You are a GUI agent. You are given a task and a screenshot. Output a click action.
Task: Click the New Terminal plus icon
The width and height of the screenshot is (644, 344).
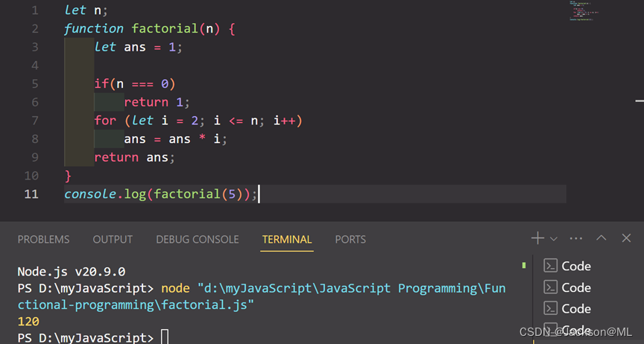click(537, 238)
